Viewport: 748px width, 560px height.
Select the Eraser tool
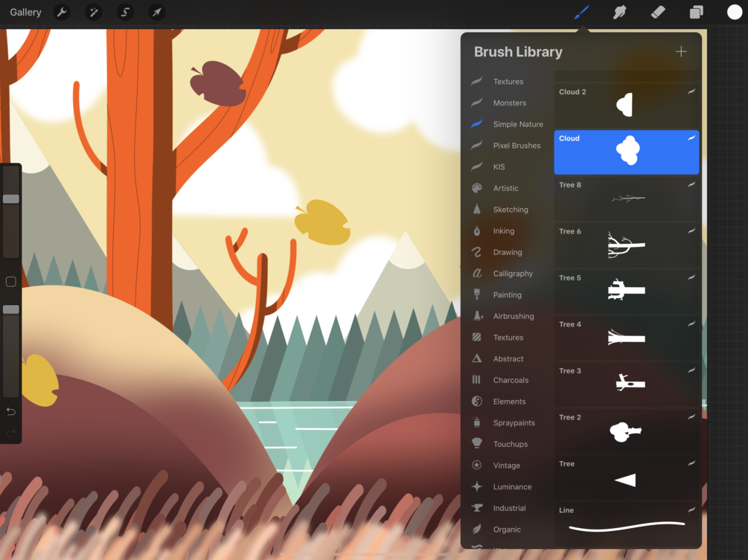pyautogui.click(x=658, y=12)
